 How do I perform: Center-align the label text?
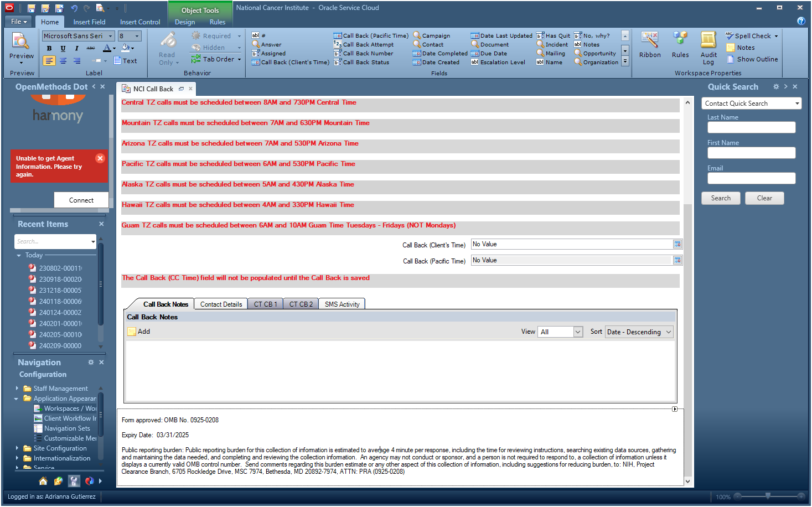tap(63, 61)
